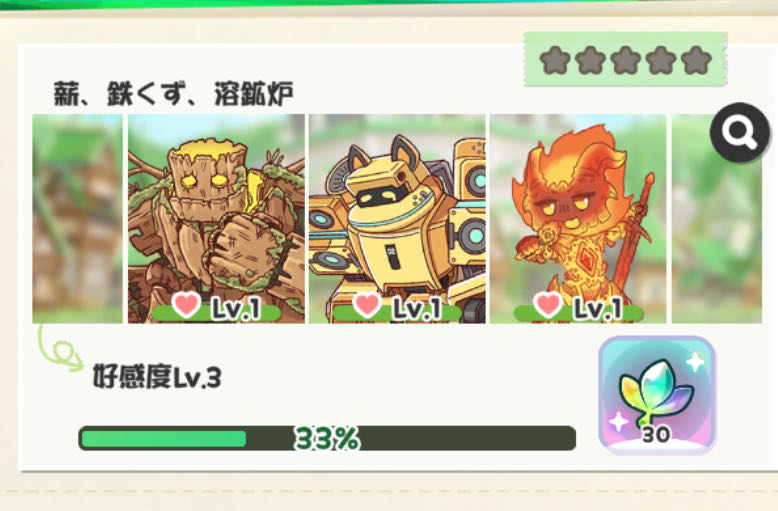This screenshot has width=778, height=511.
Task: Click the rainbow sprout reward icon
Action: [x=657, y=395]
